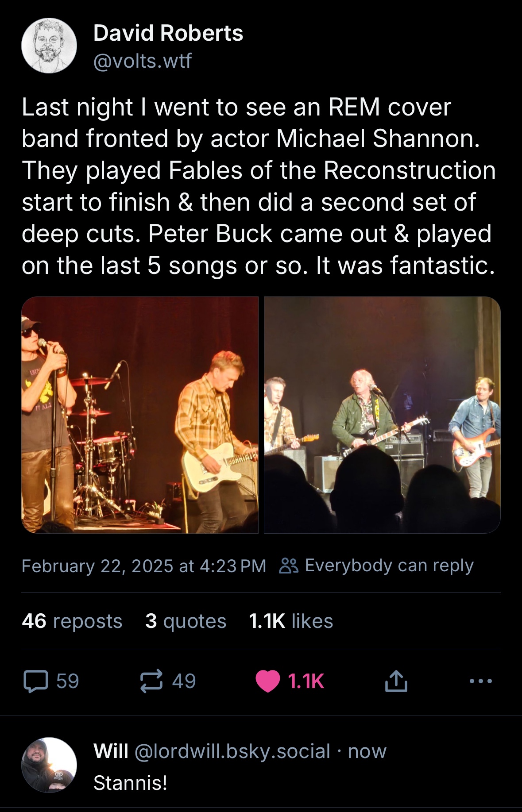Open David Roberts' profile avatar
522x812 pixels.
tap(49, 46)
